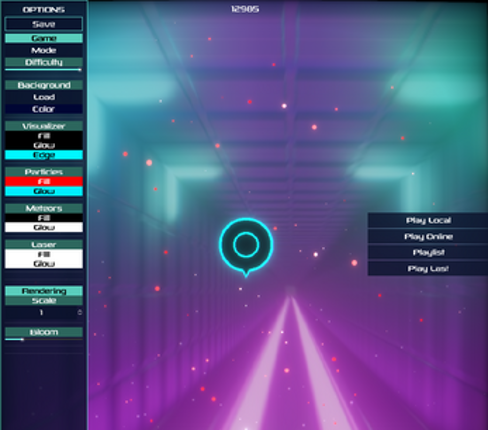Change the Visualizer Fill color
488x430 pixels.
tap(44, 136)
